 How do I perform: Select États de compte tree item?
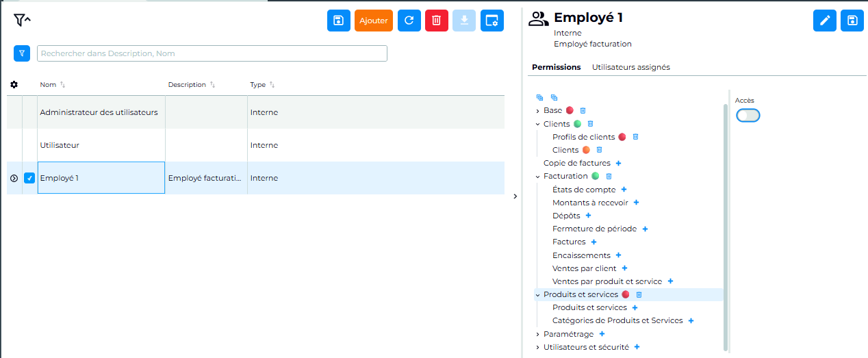click(x=584, y=190)
